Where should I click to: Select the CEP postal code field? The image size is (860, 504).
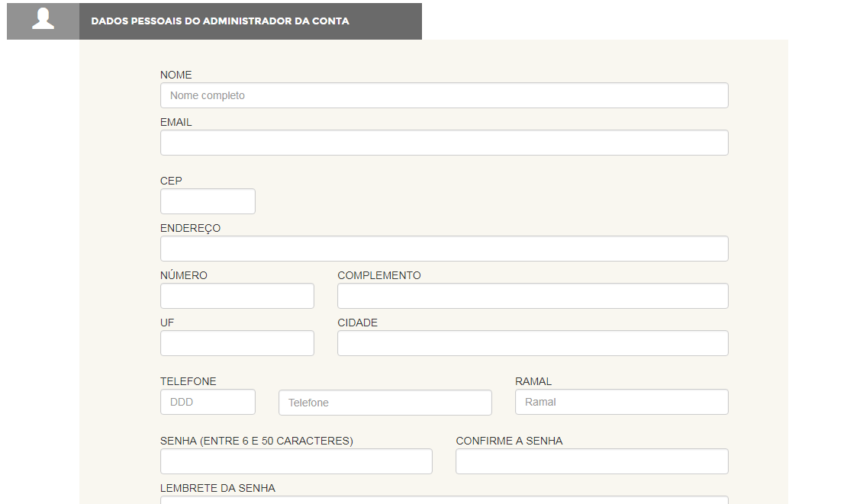click(208, 201)
